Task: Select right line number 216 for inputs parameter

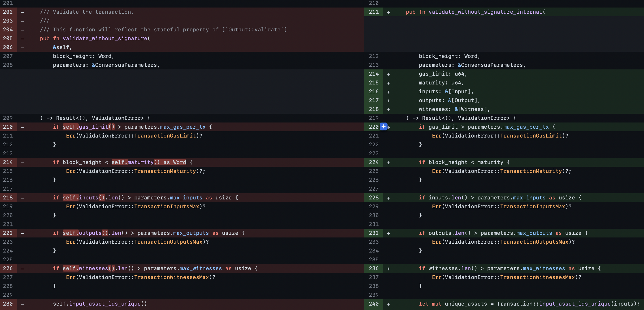Action: 374,92
